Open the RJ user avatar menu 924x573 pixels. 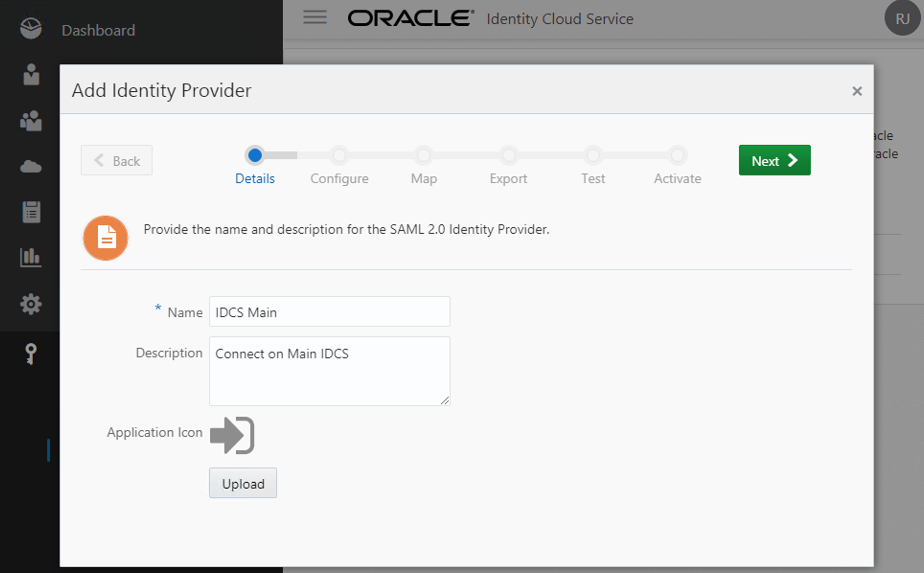point(902,18)
